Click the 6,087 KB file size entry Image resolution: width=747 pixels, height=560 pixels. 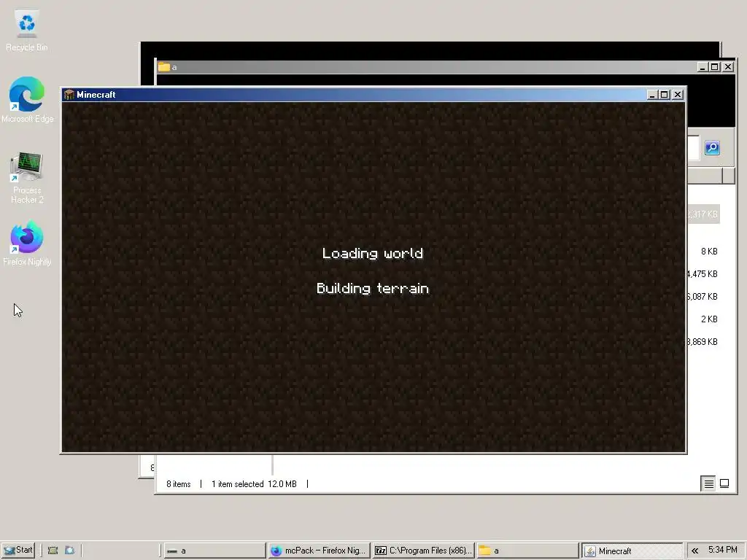coord(703,297)
